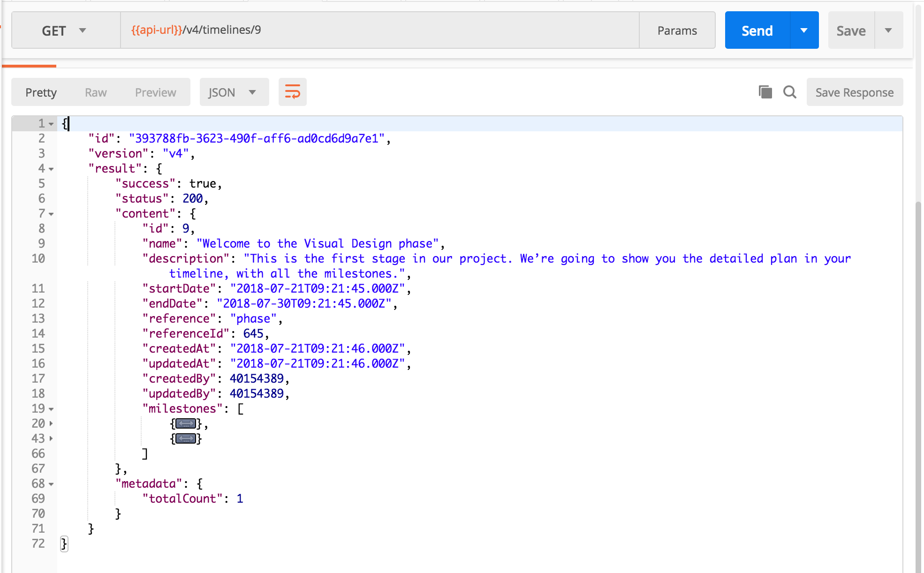Collapse the result object on line 4
This screenshot has height=573, width=924.
pos(51,169)
